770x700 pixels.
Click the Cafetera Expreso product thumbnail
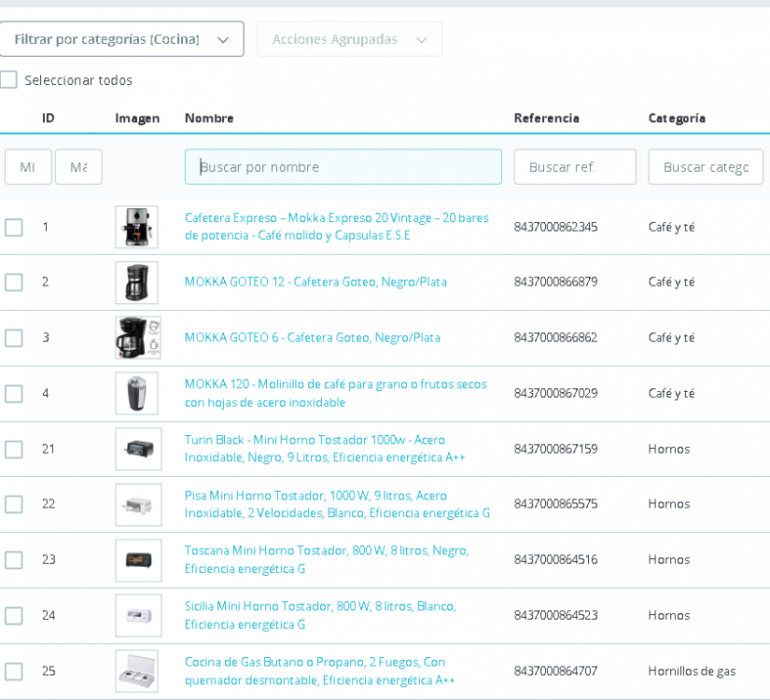[136, 227]
